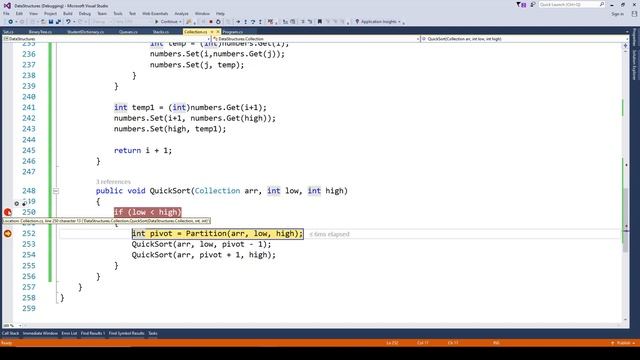Click the elapsed time PerfTip on line 252

[x=330, y=234]
